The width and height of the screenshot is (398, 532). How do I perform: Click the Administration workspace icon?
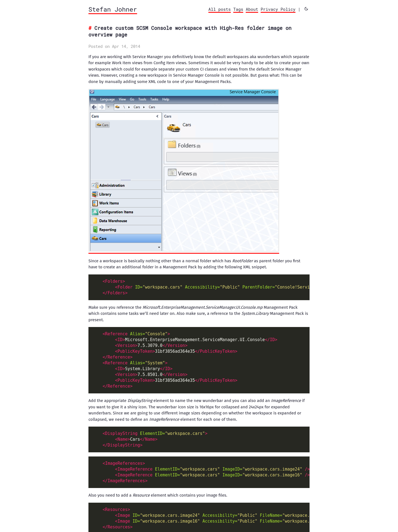click(95, 185)
